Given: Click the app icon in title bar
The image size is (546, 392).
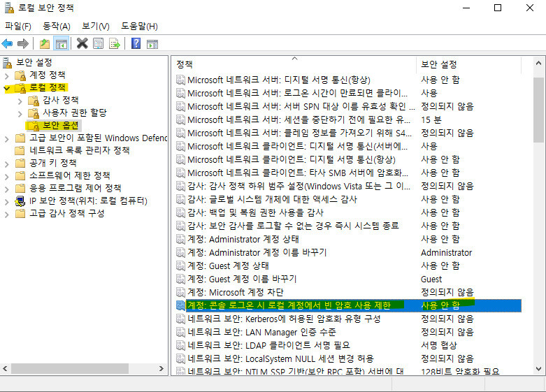Looking at the screenshot, I should point(9,8).
